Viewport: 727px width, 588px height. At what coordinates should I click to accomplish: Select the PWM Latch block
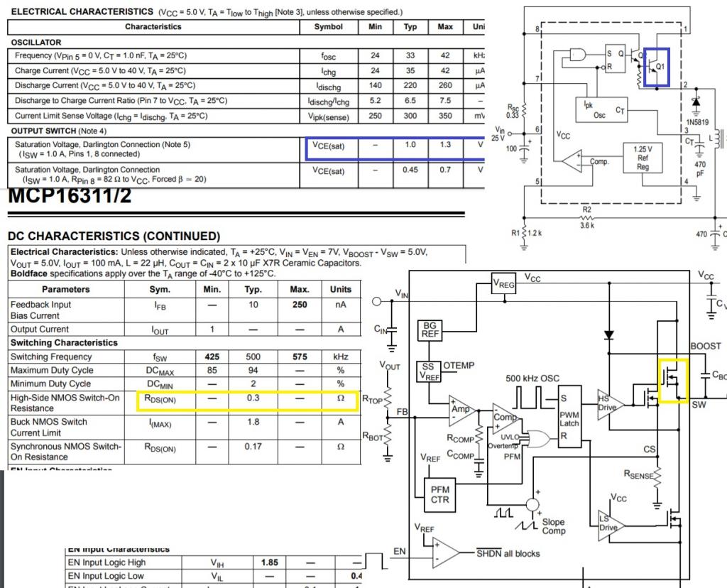click(569, 416)
